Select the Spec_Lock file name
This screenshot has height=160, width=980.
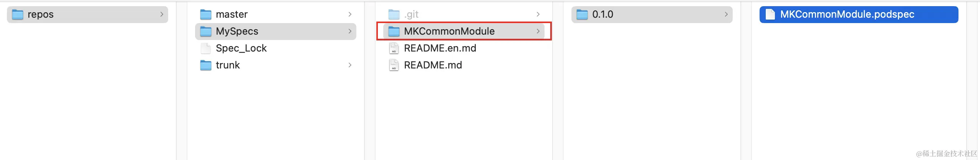241,48
